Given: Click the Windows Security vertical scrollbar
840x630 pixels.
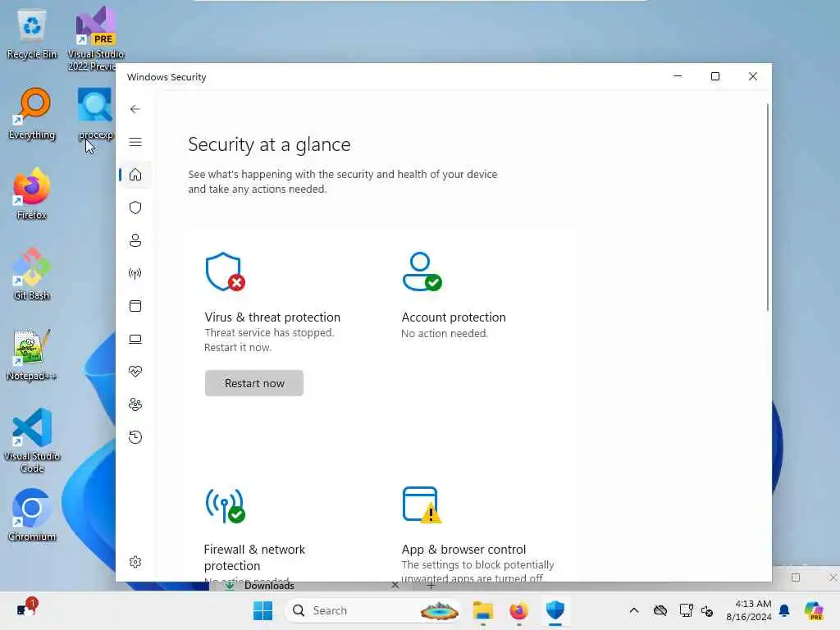Looking at the screenshot, I should click(x=768, y=208).
